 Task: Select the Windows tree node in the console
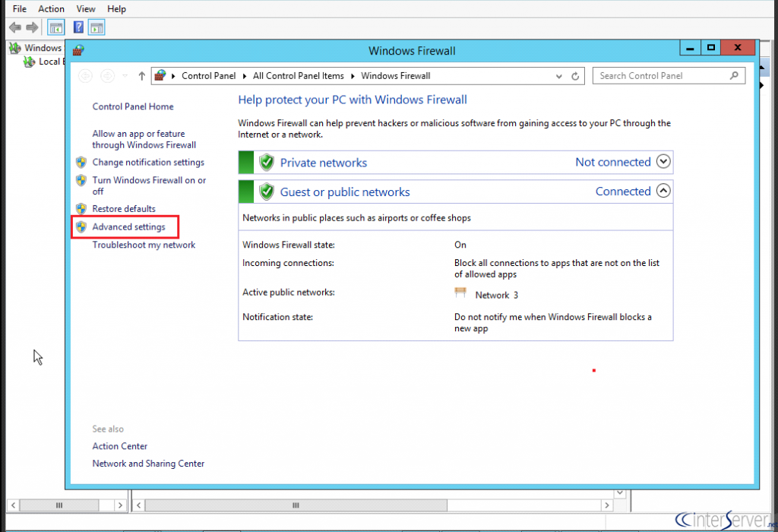click(43, 48)
